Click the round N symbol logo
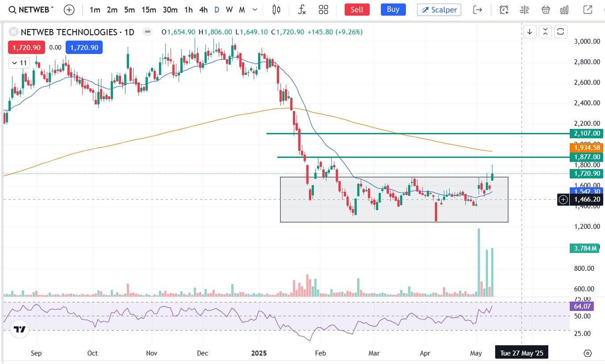The height and width of the screenshot is (364, 605). [13, 32]
